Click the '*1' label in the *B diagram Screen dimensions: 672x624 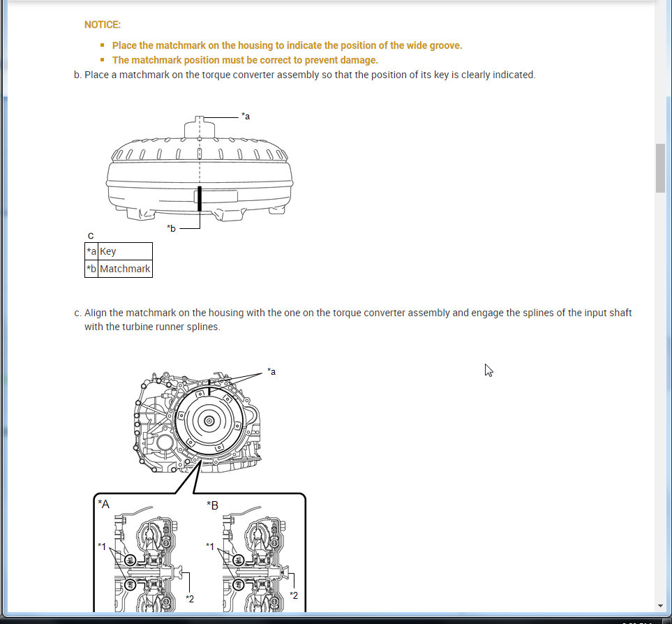[210, 547]
